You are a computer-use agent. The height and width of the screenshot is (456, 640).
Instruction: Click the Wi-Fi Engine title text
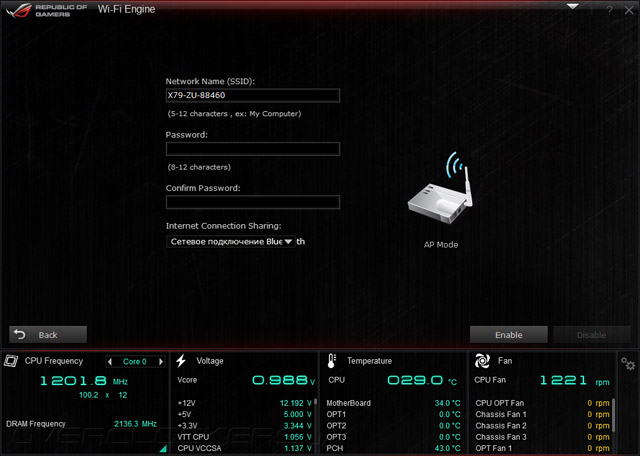click(127, 9)
